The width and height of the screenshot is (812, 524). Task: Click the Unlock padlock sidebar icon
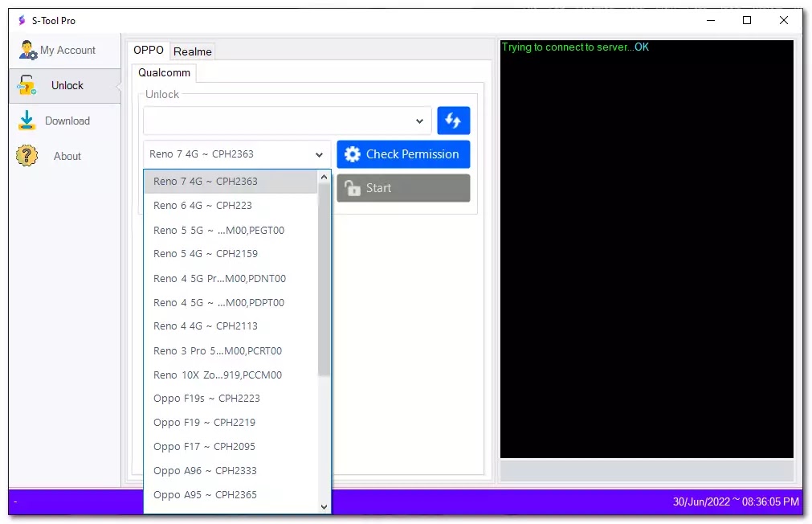[27, 85]
